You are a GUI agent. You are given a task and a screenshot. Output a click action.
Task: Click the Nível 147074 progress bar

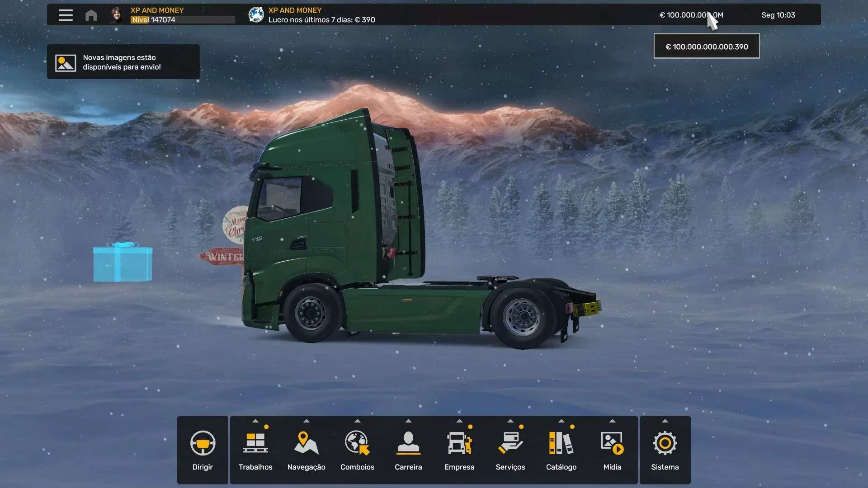tap(182, 20)
